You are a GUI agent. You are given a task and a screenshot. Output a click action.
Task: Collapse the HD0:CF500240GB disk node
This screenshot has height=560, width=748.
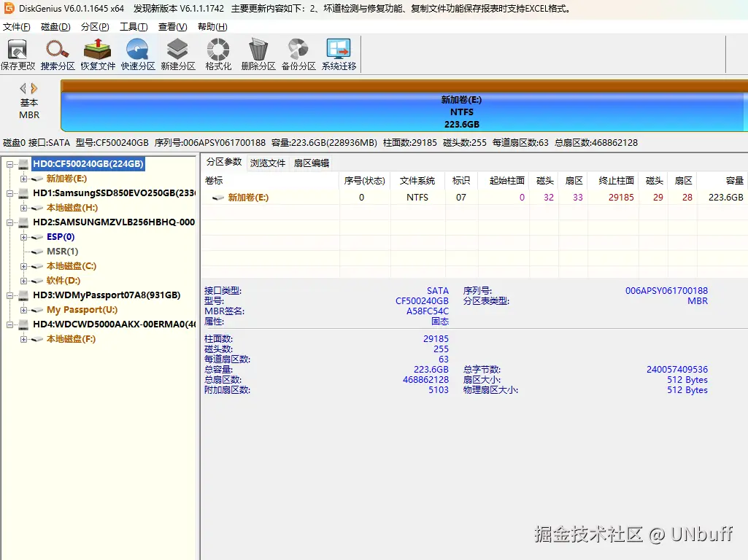click(9, 164)
